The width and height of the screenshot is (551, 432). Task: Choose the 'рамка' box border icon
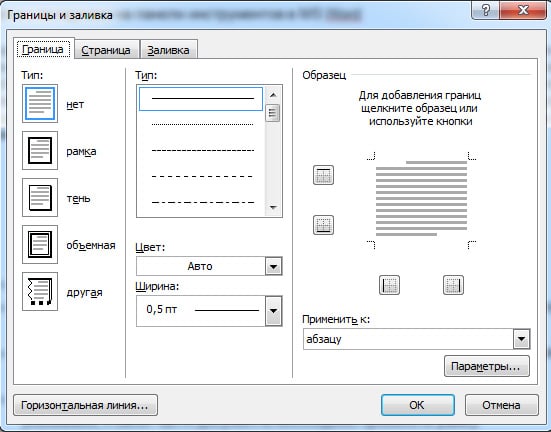pyautogui.click(x=40, y=151)
